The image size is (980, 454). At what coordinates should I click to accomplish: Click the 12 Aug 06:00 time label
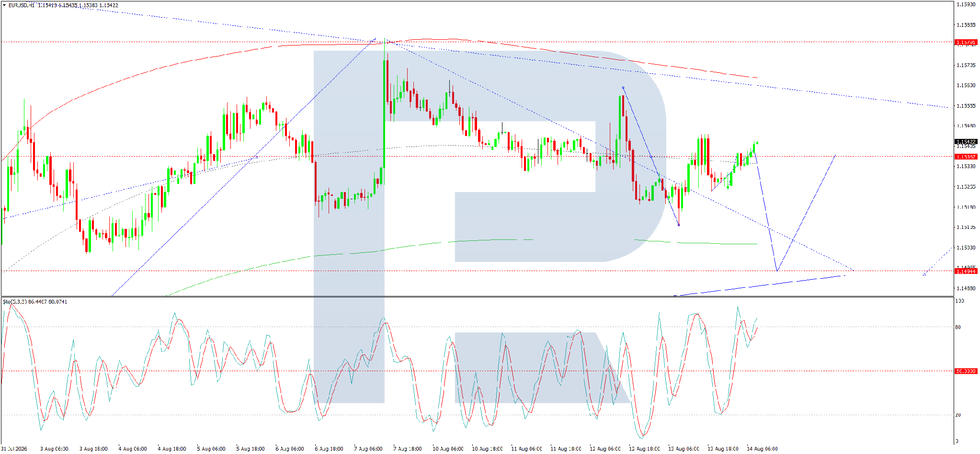605,449
